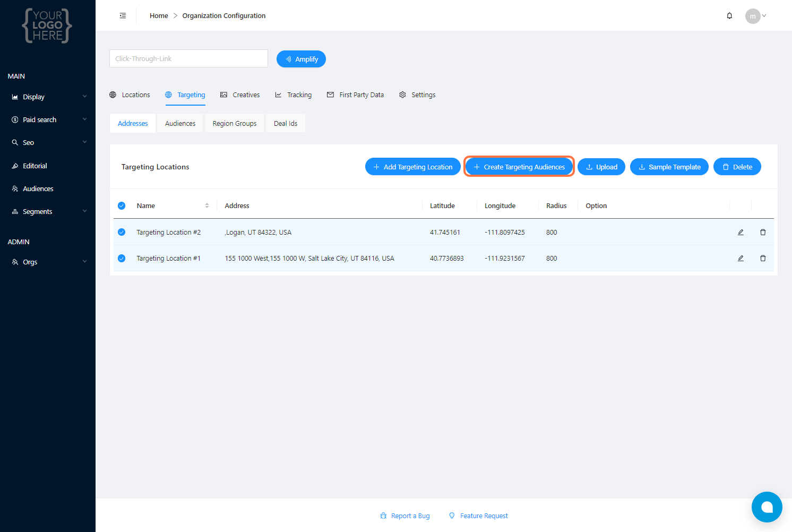Select the Region Groups sub-tab
This screenshot has width=792, height=532.
pos(235,123)
